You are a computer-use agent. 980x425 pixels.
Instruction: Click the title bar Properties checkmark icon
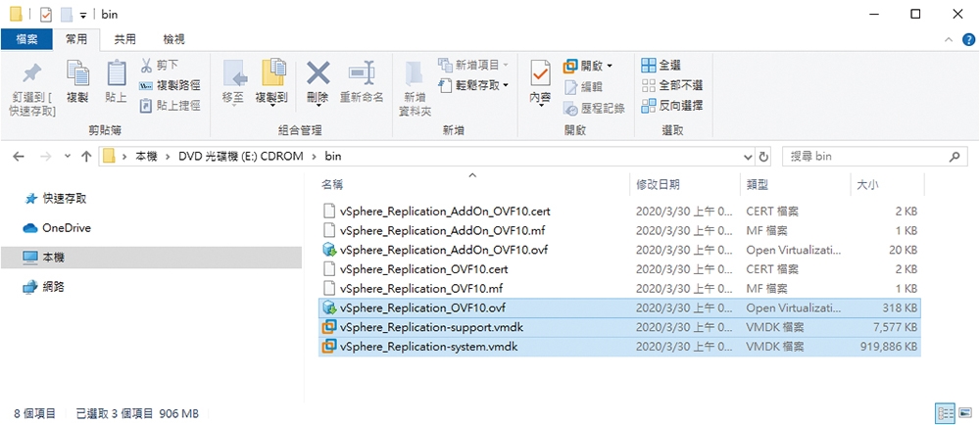pyautogui.click(x=46, y=14)
